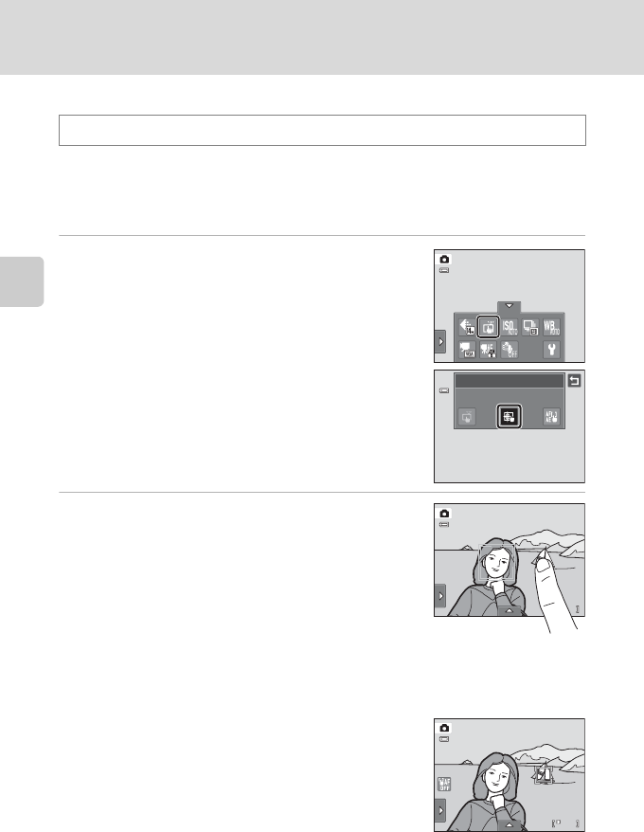Toggle the wind noise reduction OFF icon
The height and width of the screenshot is (832, 644).
[510, 349]
